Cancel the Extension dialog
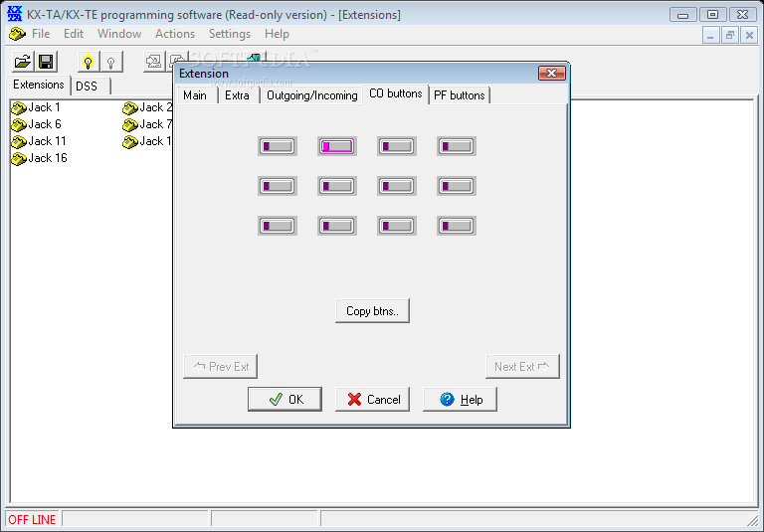The image size is (764, 532). pos(373,400)
